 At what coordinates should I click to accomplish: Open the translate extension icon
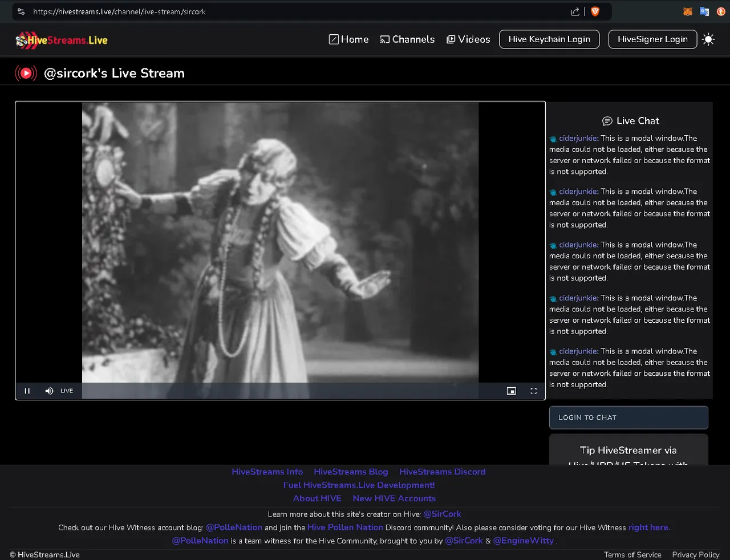(704, 11)
